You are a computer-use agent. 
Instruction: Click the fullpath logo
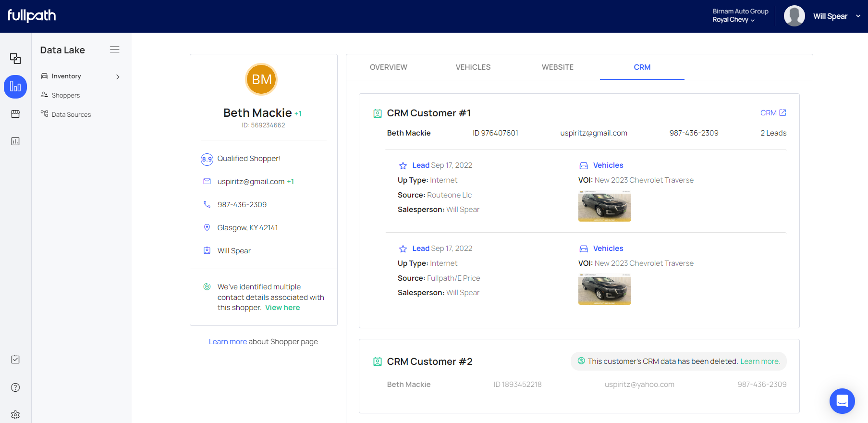pos(32,16)
